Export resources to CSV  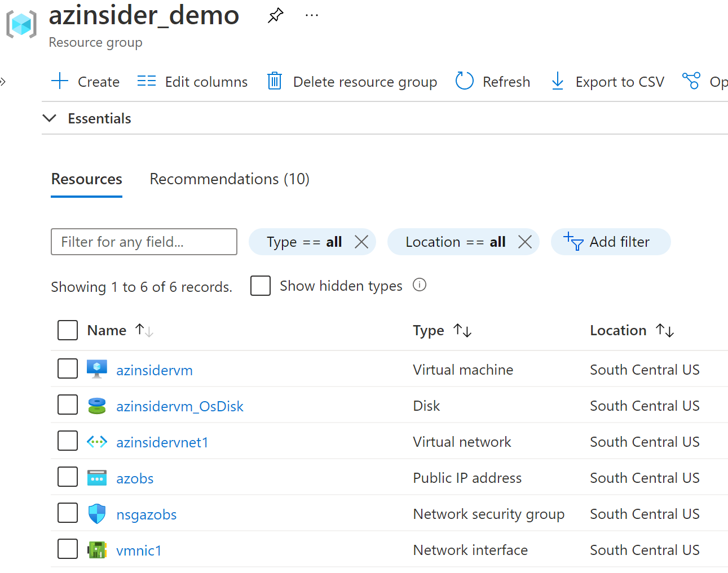pos(607,82)
